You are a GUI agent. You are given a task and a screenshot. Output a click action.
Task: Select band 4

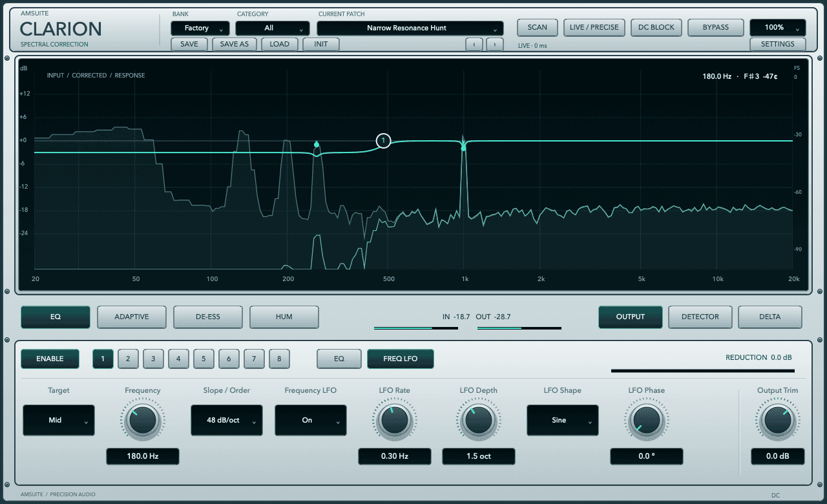point(178,359)
